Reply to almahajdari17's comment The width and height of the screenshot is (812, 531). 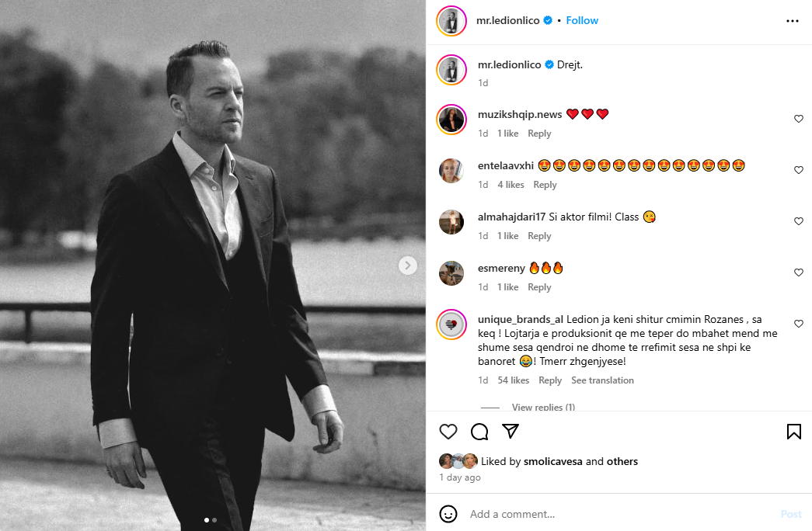tap(539, 236)
